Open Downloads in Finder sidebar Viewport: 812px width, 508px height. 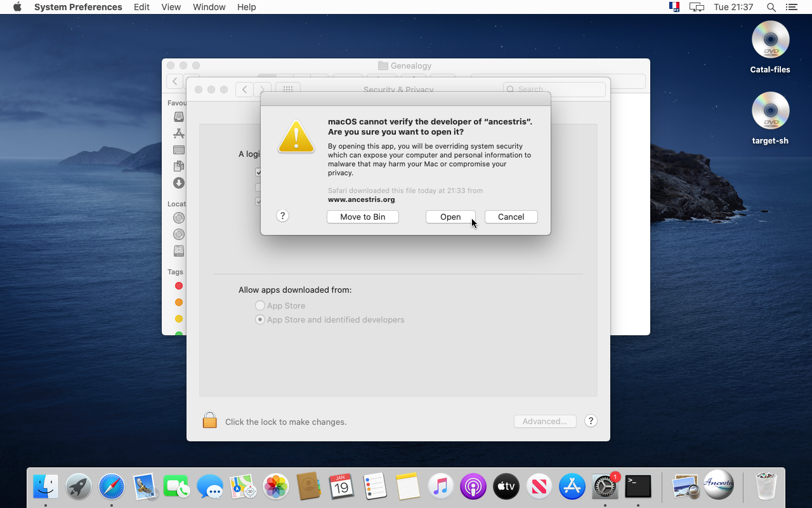tap(179, 183)
